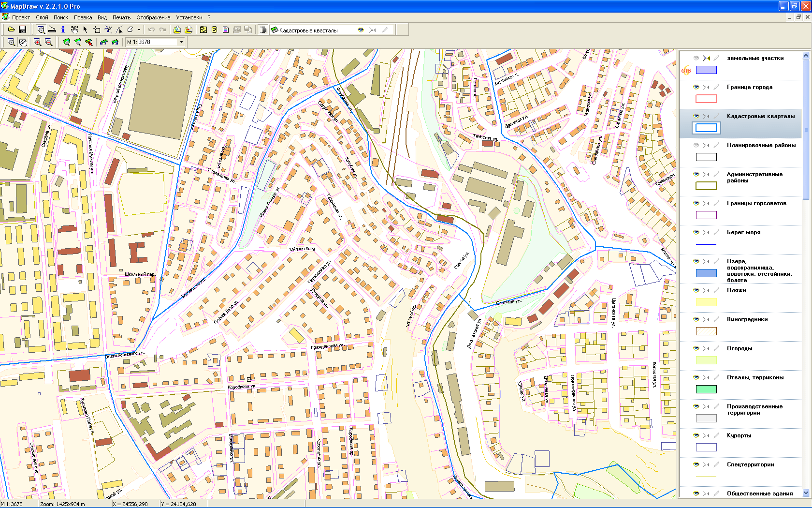
Task: Click the ruler measure distance tool
Action: pyautogui.click(x=52, y=30)
